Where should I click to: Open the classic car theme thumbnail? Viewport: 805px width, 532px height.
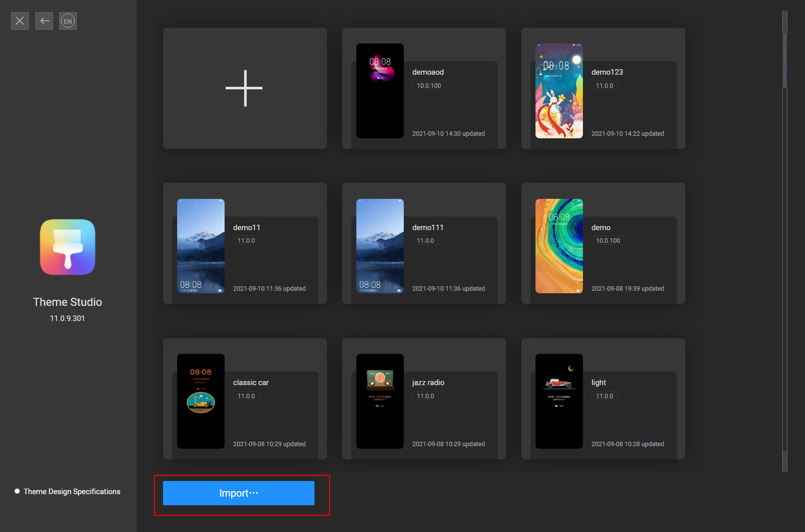pos(200,401)
